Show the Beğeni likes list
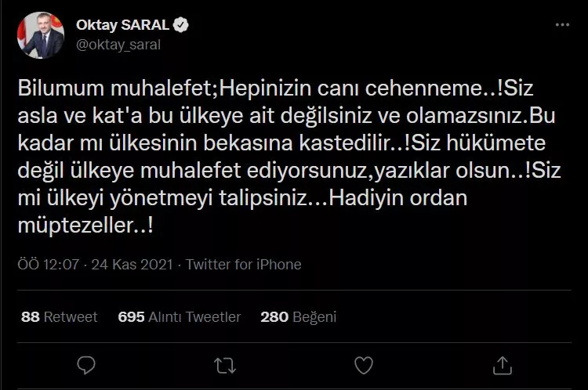 [314, 317]
